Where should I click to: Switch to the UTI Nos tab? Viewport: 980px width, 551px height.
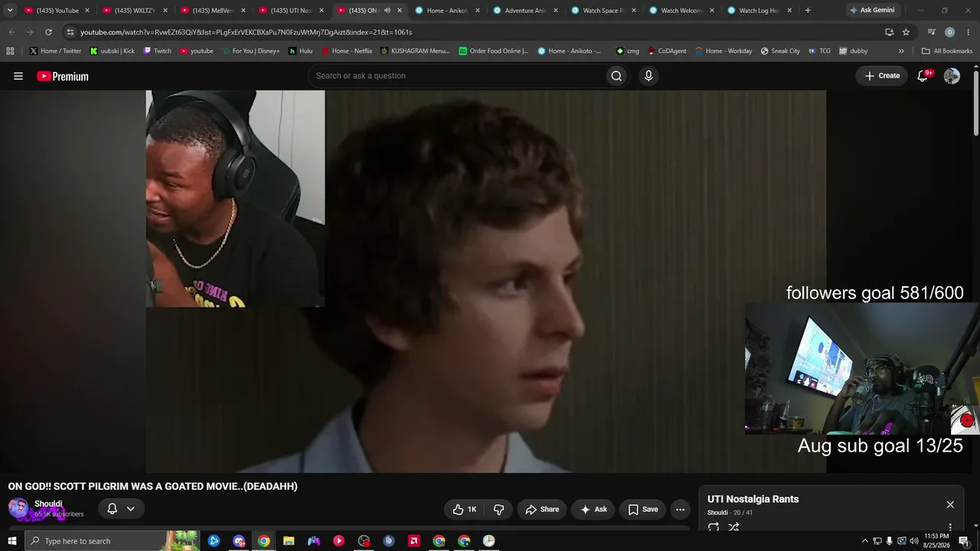[x=289, y=11]
